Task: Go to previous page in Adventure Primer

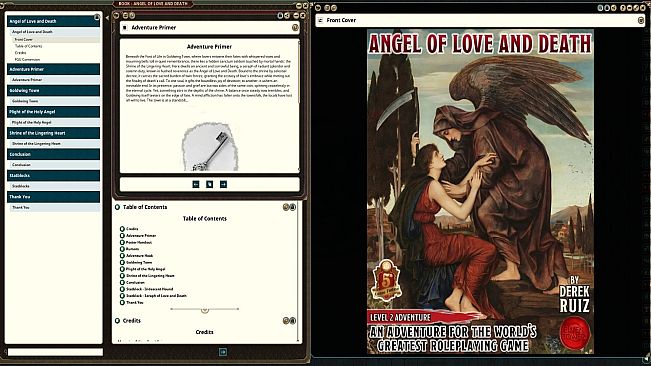Action: tap(196, 184)
